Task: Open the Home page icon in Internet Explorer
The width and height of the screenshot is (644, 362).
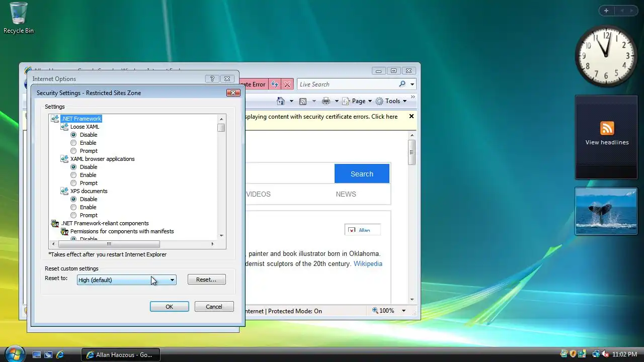Action: 281,101
